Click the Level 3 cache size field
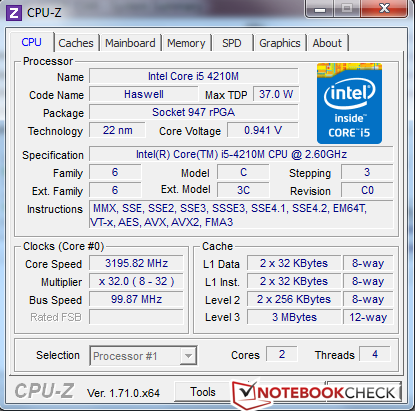 tap(294, 317)
